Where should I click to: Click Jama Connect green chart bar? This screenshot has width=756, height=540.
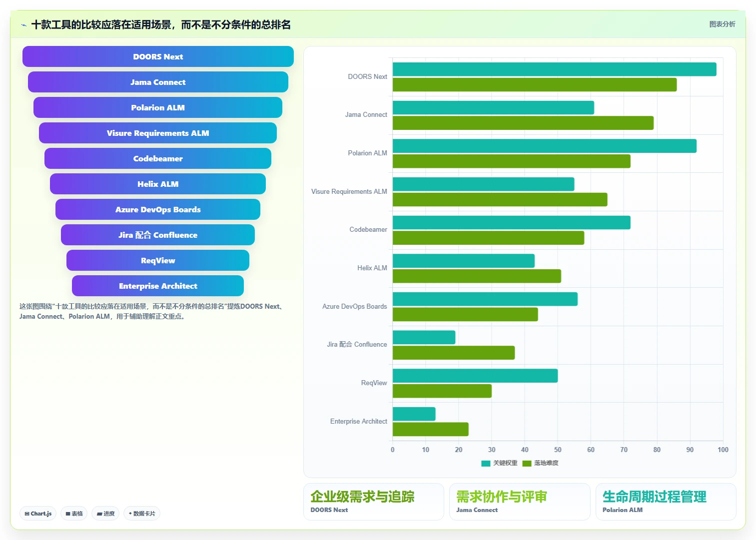point(523,123)
